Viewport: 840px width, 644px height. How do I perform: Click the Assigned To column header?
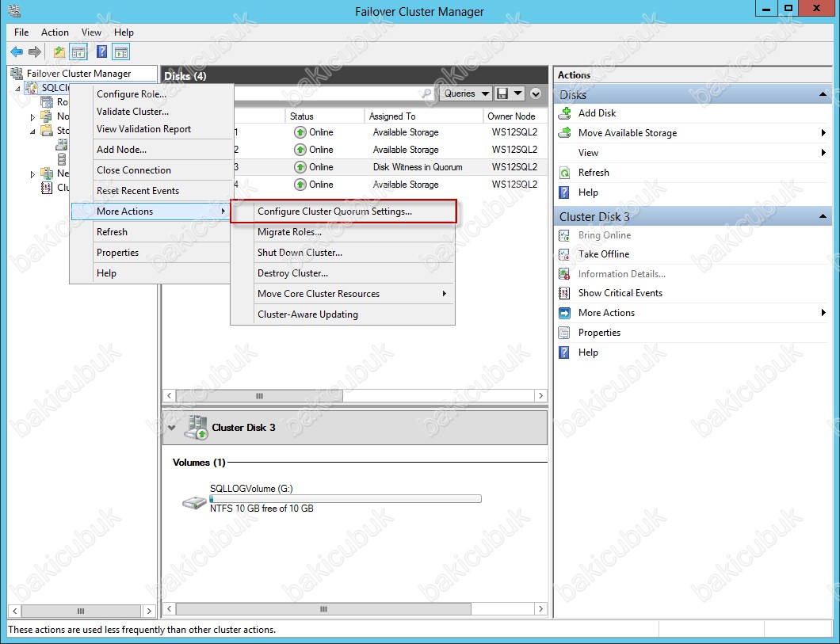coord(392,116)
